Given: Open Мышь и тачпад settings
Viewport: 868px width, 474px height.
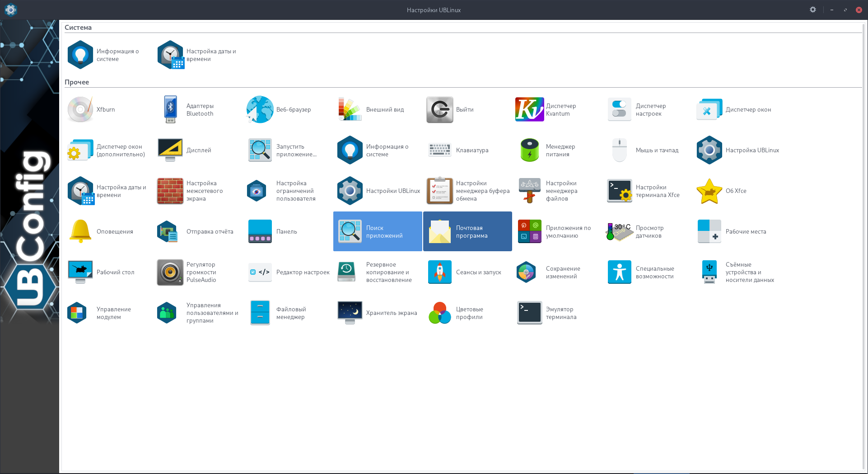Looking at the screenshot, I should pos(647,150).
